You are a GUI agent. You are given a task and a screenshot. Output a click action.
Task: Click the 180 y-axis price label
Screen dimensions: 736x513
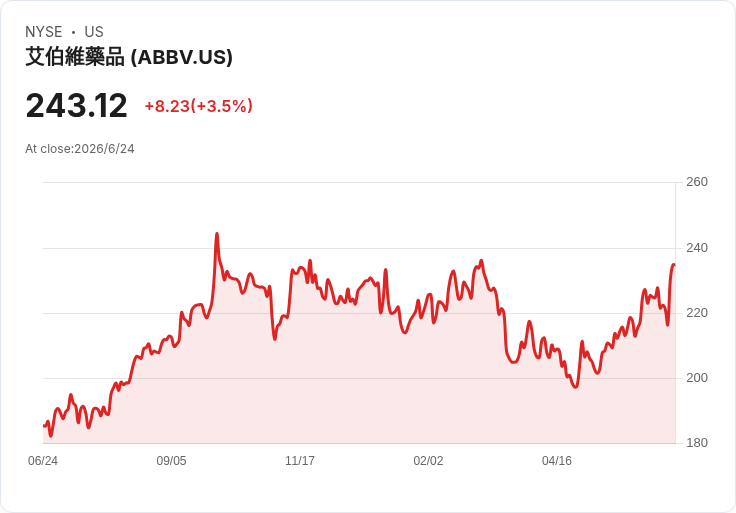coord(697,443)
